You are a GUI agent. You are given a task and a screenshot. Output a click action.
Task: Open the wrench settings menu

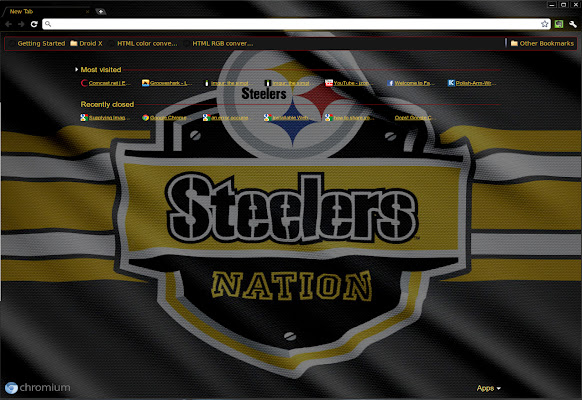point(573,24)
